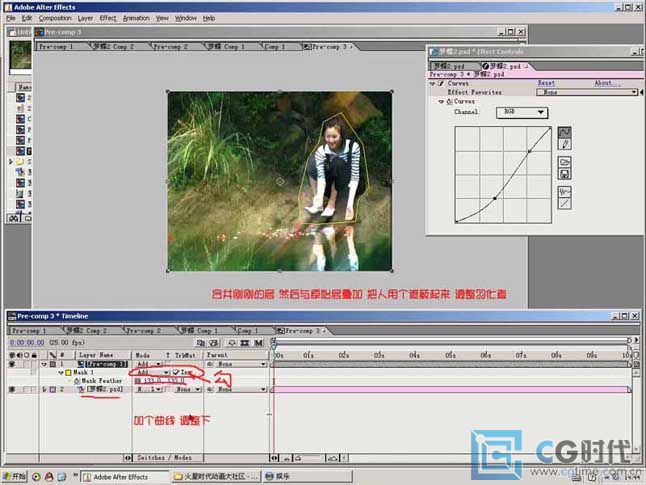646x485 pixels.
Task: Open Parent None dropdown for layer 1
Action: point(240,364)
